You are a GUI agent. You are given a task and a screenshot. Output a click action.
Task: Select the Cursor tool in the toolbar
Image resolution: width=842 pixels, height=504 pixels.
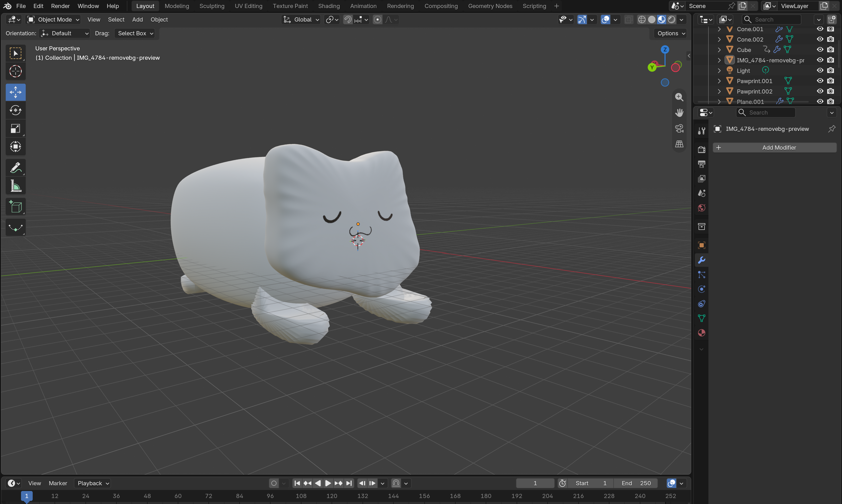[16, 72]
